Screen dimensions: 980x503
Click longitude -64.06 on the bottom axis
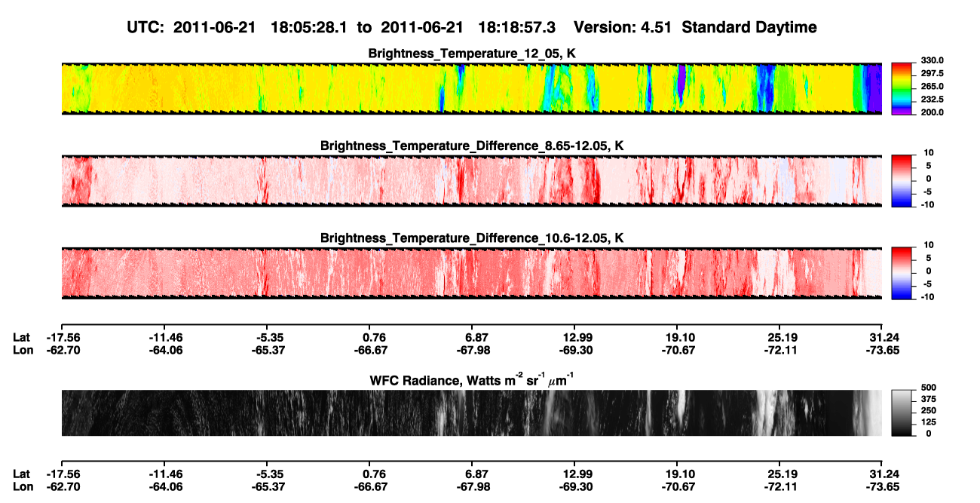point(164,488)
